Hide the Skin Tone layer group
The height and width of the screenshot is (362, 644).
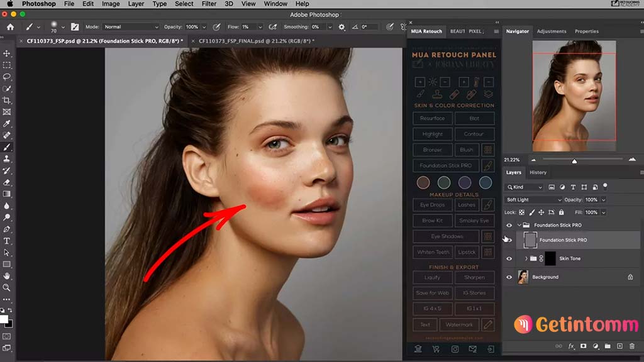pyautogui.click(x=509, y=258)
